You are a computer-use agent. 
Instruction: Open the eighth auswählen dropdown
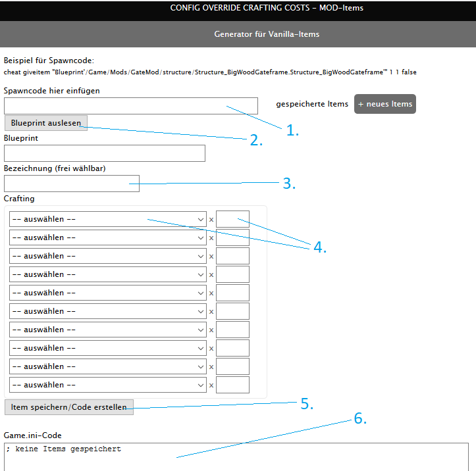tap(108, 348)
